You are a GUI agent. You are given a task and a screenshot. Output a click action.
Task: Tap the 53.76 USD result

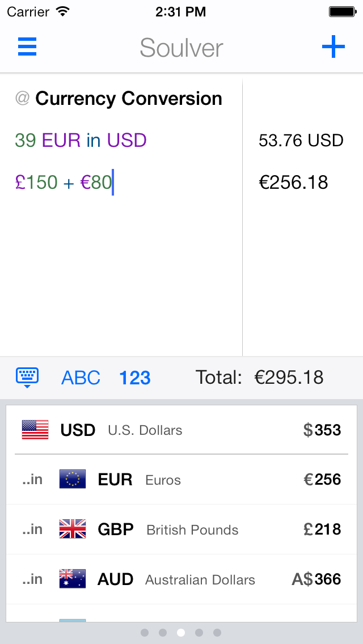[x=301, y=141]
